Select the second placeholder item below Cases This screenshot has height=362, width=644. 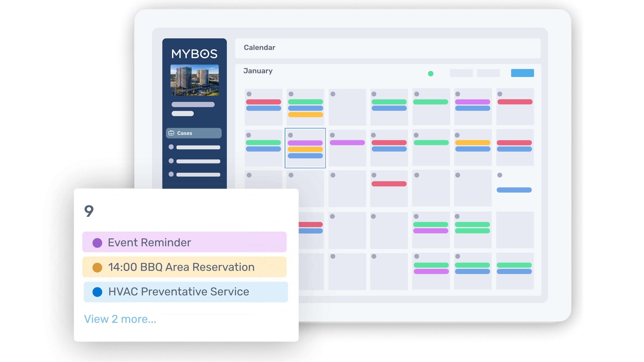(194, 161)
